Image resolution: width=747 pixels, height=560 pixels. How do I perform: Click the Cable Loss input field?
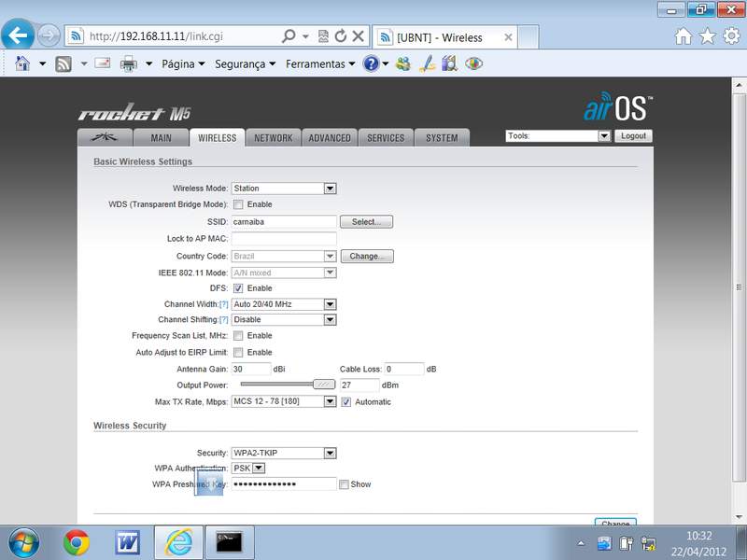point(404,369)
